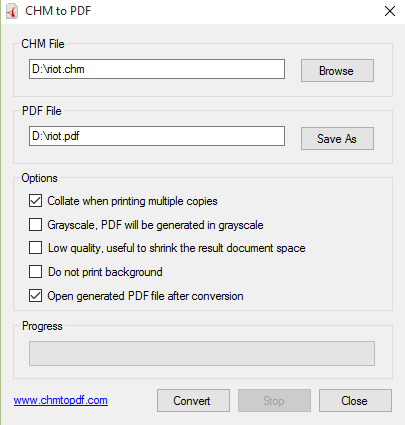
Task: Click the conversion progress bar
Action: click(x=202, y=353)
